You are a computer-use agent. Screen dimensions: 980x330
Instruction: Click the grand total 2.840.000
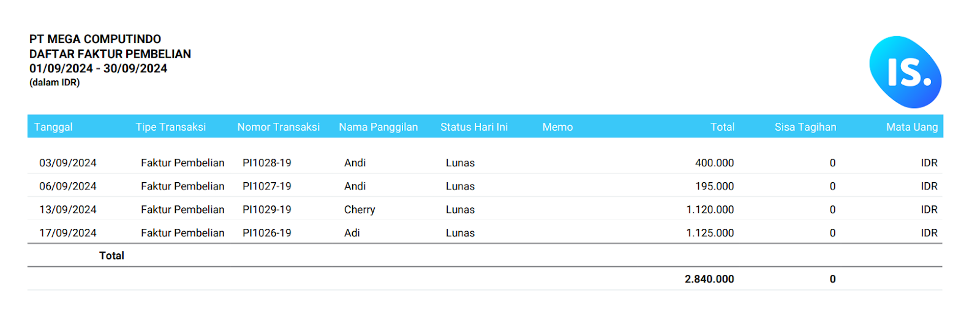(x=709, y=278)
